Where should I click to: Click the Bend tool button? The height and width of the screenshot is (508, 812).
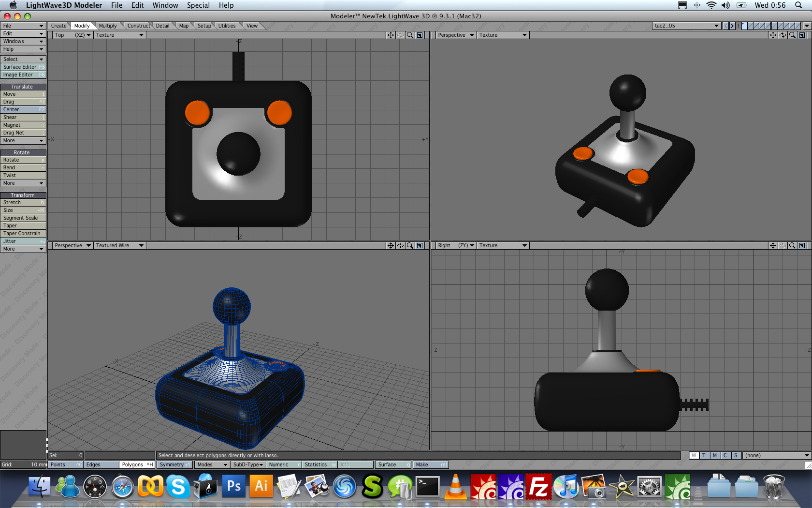coord(23,167)
